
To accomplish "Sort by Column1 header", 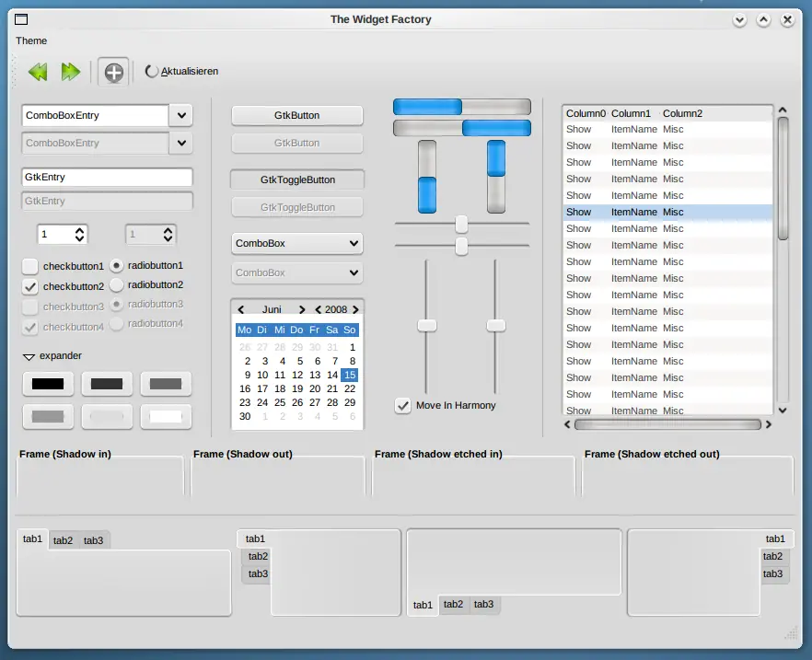I will [632, 113].
